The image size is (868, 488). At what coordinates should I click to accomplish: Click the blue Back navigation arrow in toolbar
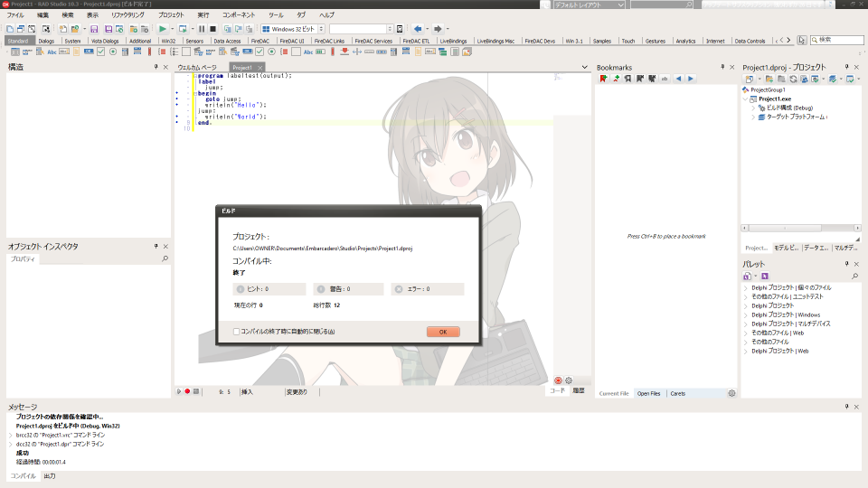point(417,29)
